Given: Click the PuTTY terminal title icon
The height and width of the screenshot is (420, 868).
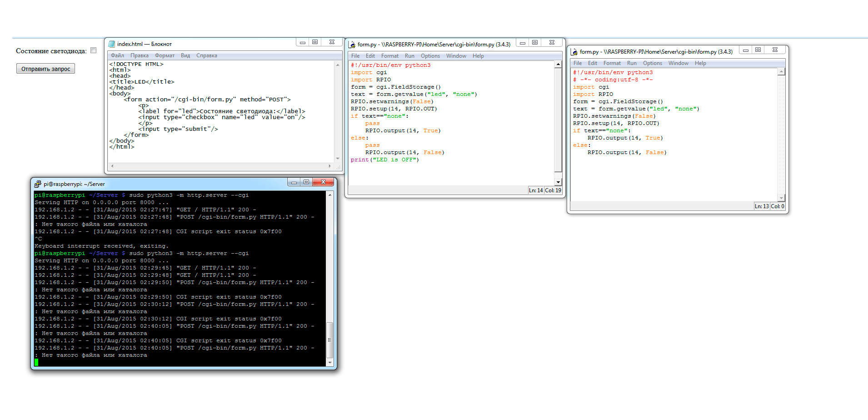Looking at the screenshot, I should (38, 184).
